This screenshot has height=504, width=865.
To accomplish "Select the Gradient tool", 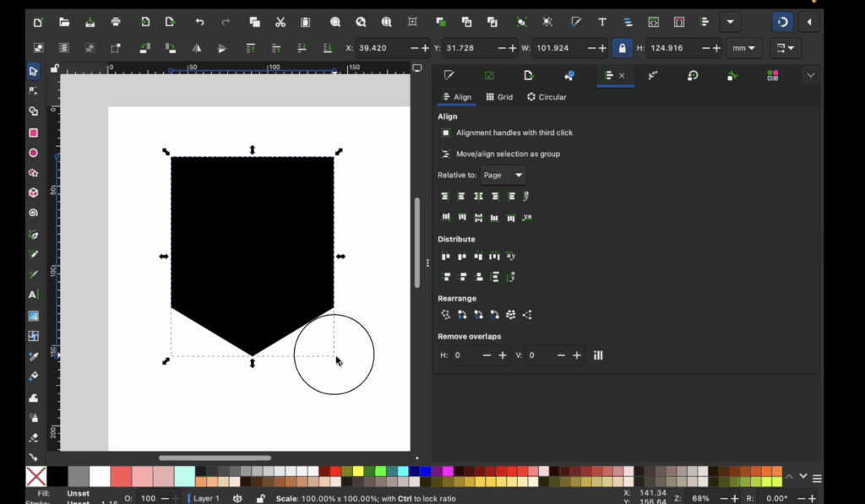I will point(33,316).
